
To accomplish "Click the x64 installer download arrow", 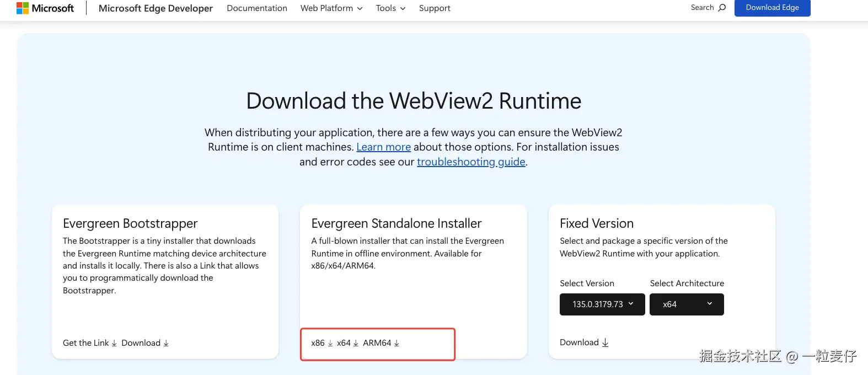I will tap(356, 343).
